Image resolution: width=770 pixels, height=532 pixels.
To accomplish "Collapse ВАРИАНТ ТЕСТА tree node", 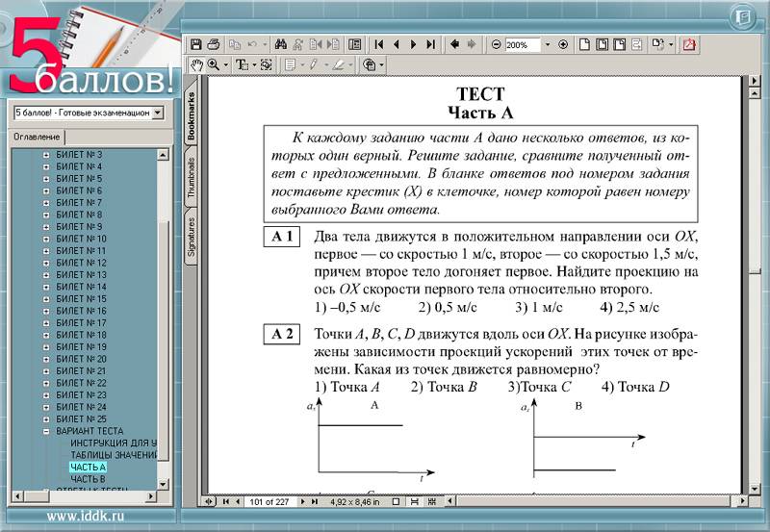I will [x=46, y=431].
